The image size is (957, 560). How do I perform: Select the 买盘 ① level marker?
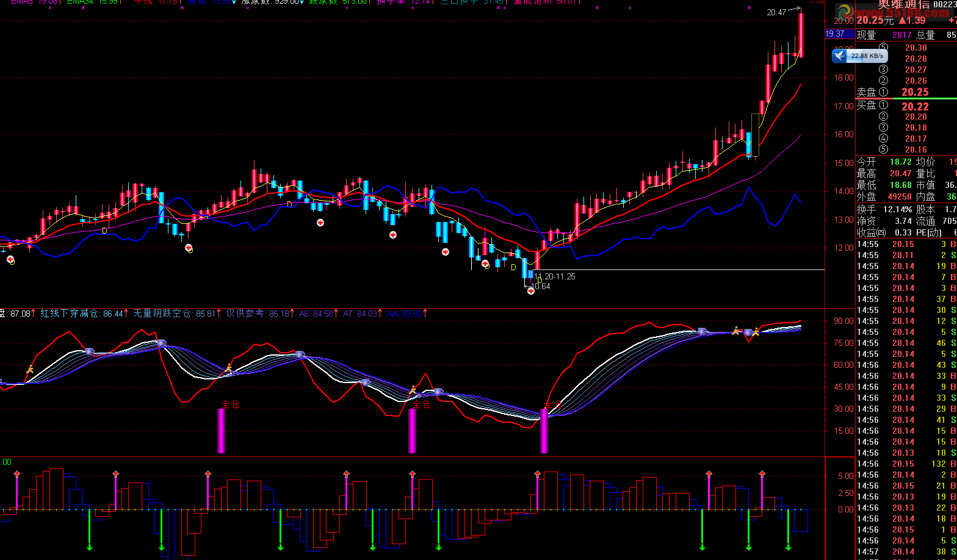[x=883, y=106]
